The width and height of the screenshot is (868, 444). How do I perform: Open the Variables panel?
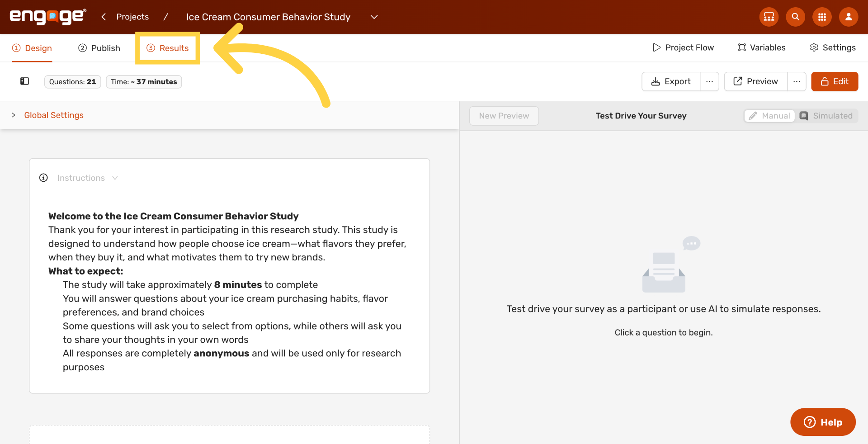[762, 47]
